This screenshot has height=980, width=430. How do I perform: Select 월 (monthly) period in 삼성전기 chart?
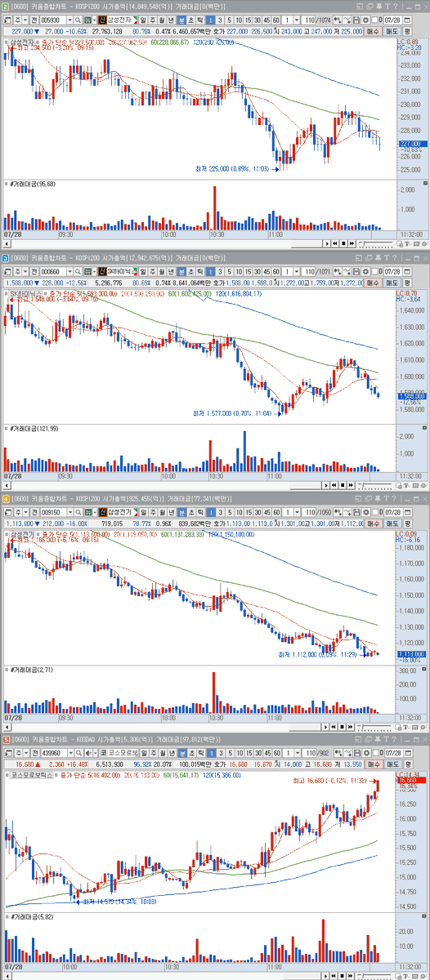pos(162,512)
